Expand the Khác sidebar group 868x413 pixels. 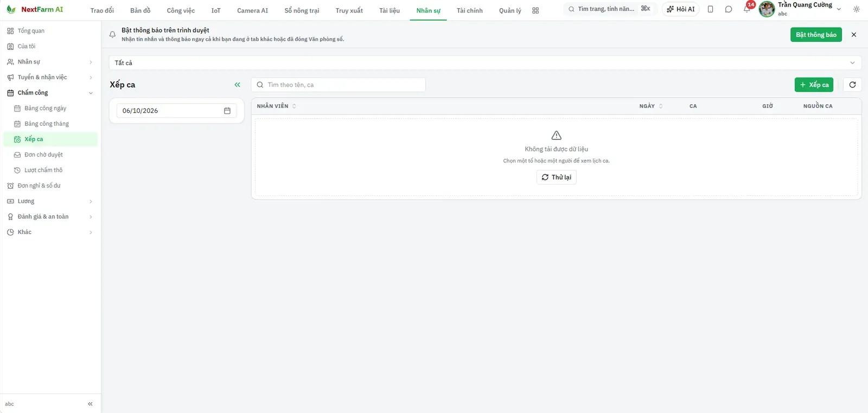(x=50, y=232)
